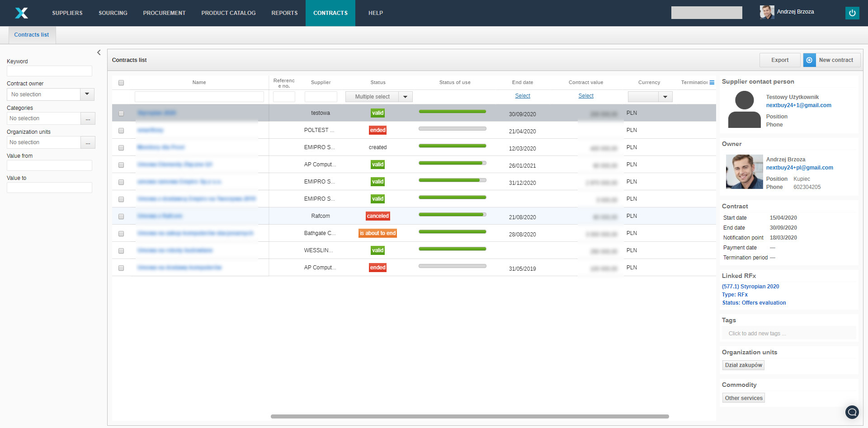Check the Rafcom contract row checkbox

(121, 216)
